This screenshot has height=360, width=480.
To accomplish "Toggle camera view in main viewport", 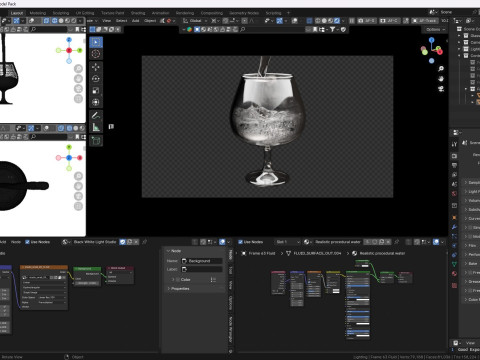I will [441, 89].
